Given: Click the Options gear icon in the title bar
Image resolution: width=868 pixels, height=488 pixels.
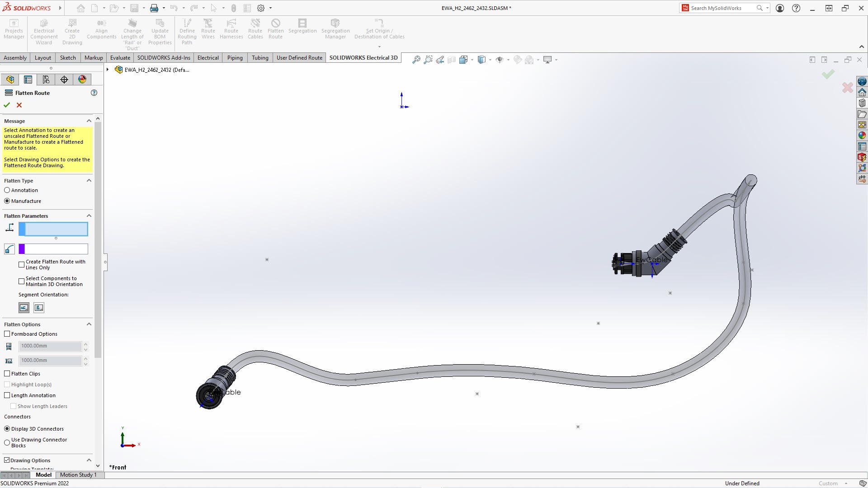Looking at the screenshot, I should point(261,8).
